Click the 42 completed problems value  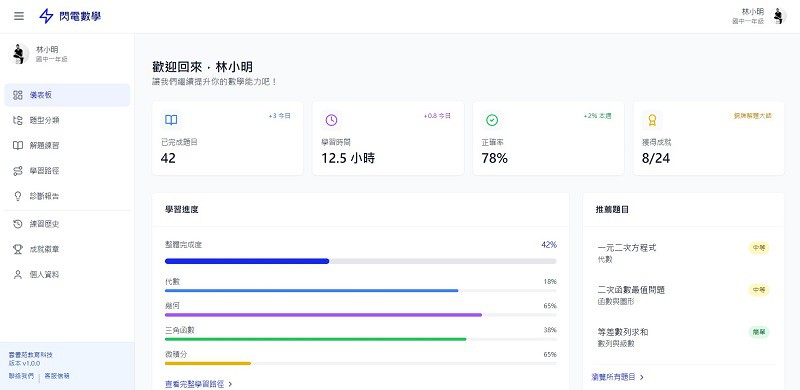pos(168,158)
